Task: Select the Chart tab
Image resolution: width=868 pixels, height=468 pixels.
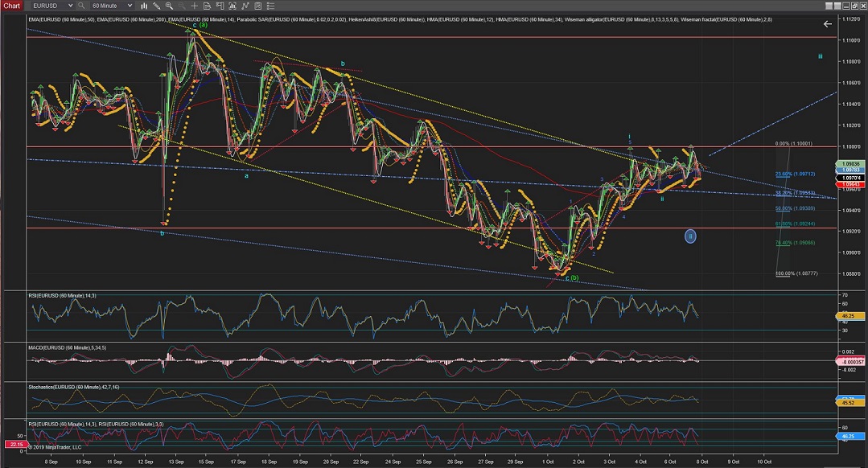Action: click(x=11, y=6)
